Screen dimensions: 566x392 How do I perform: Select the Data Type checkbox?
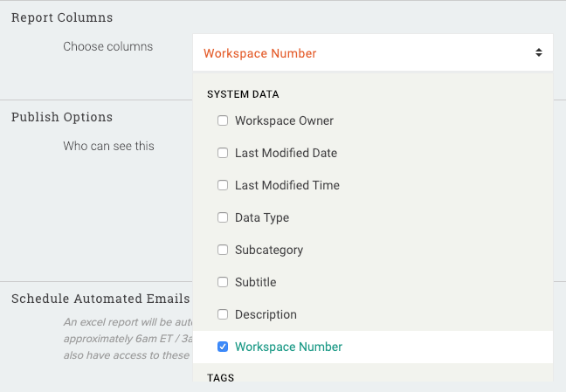[223, 217]
